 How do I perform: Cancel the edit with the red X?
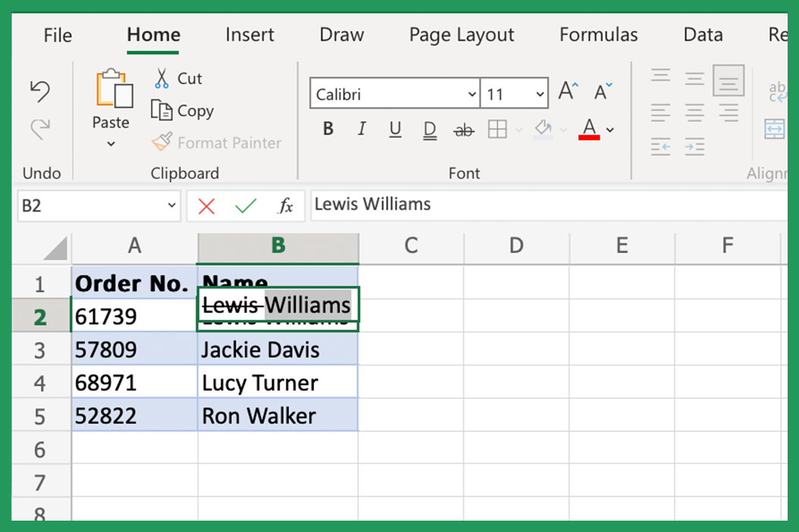(x=205, y=205)
